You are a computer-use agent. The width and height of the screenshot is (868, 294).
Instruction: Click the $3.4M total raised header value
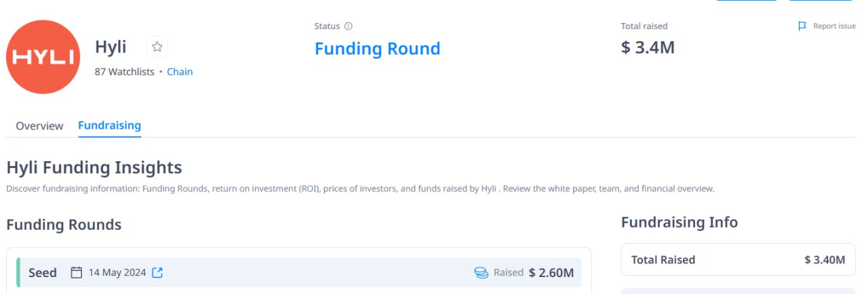(648, 48)
